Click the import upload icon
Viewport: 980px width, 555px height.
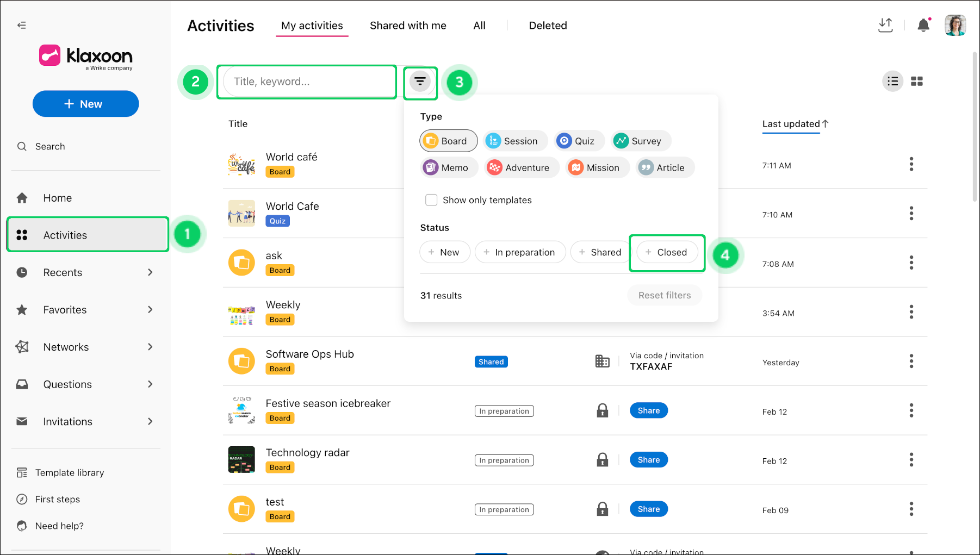coord(885,26)
